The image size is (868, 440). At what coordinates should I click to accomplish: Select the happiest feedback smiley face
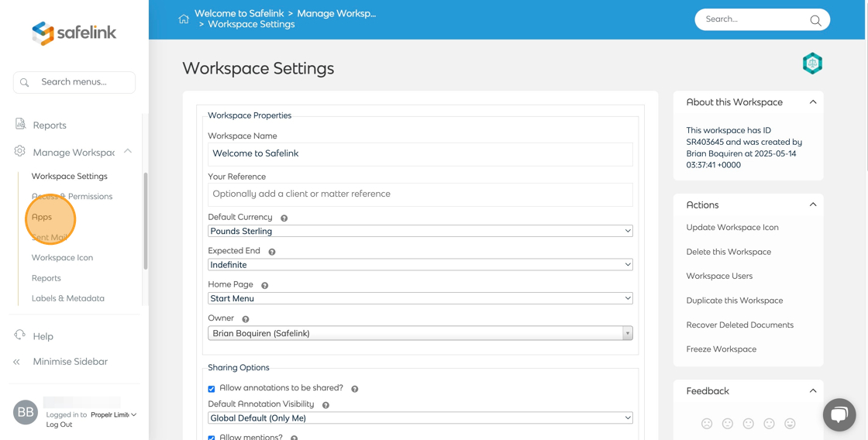(x=790, y=424)
